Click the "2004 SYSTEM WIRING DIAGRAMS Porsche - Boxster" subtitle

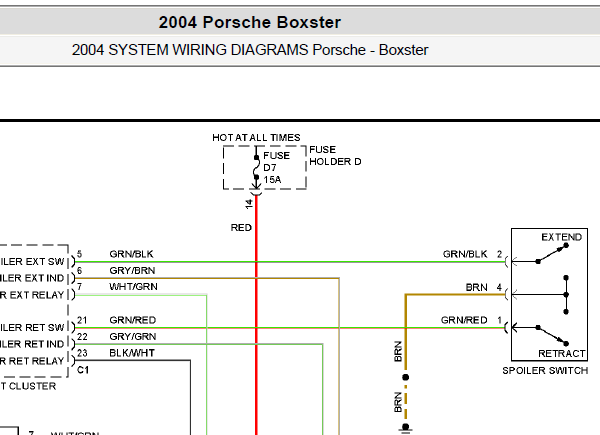[250, 50]
